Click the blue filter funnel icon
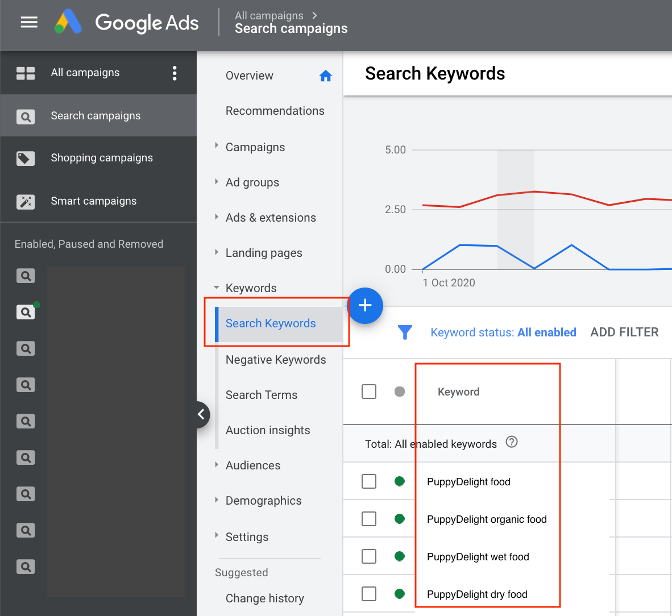 [x=405, y=332]
